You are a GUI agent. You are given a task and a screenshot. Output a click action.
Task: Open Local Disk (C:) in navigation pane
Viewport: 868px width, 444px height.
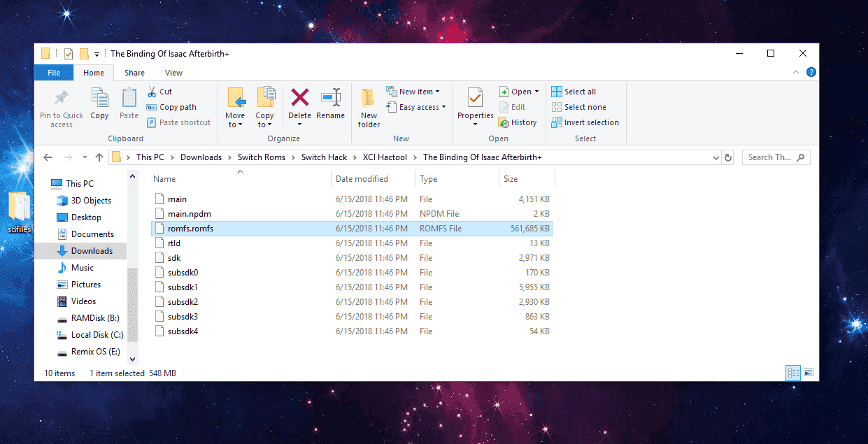tap(97, 335)
